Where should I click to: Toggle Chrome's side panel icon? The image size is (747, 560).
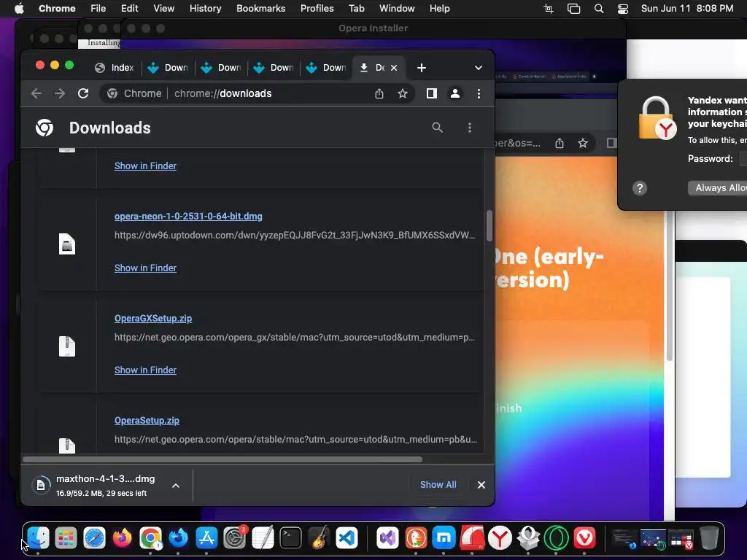coord(432,93)
